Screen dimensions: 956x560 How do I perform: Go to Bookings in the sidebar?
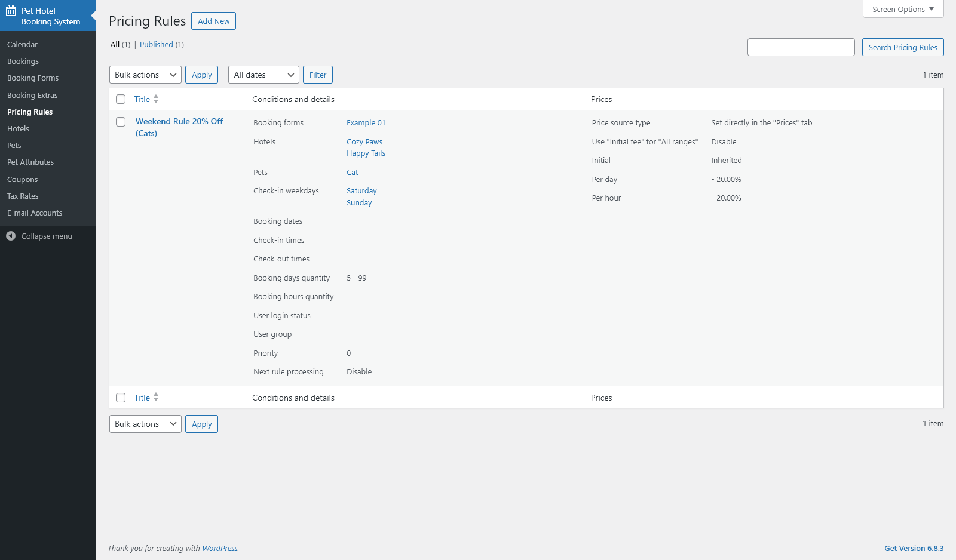click(23, 61)
